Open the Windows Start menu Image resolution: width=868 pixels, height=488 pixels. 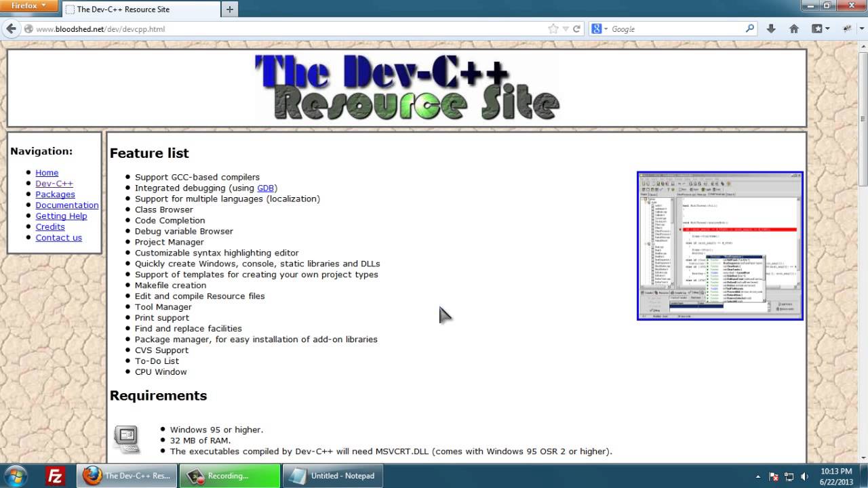click(x=16, y=476)
